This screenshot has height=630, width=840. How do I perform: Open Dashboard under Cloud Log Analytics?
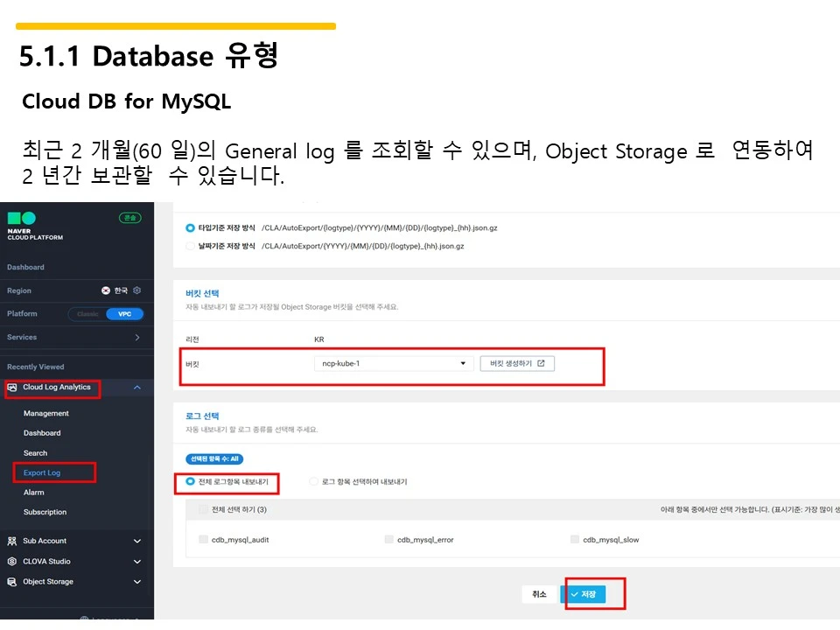tap(42, 433)
